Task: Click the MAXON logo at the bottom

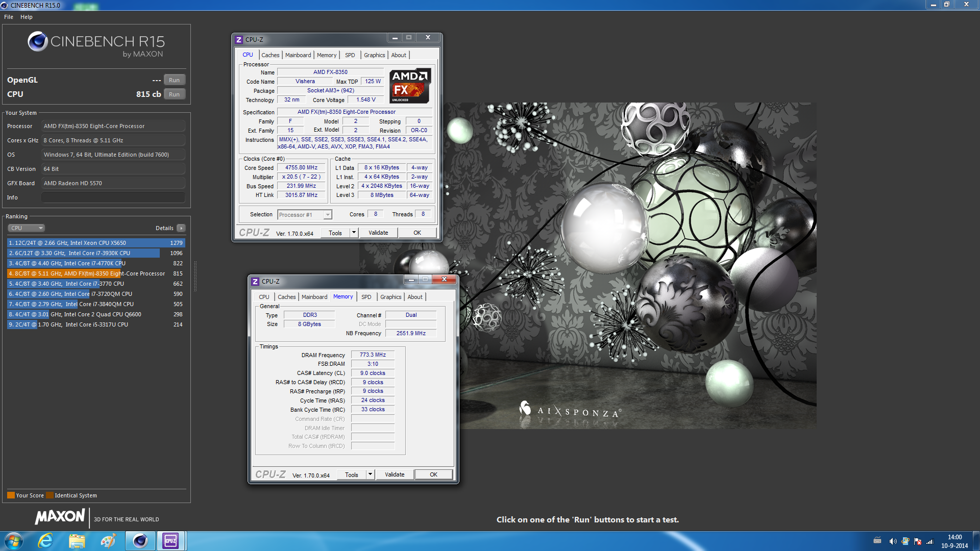Action: [x=60, y=517]
